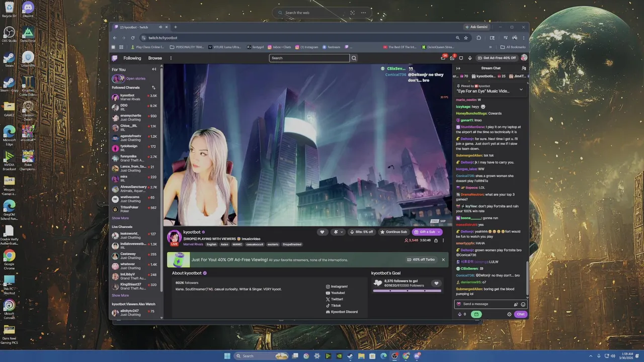Open enemycharlie channel in sidebar
The image size is (644, 362).
tap(134, 117)
